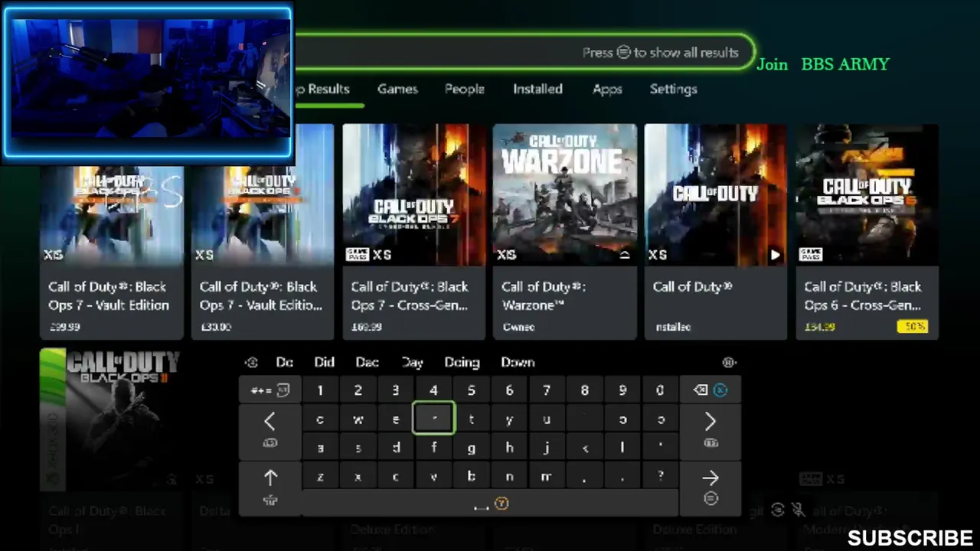The height and width of the screenshot is (551, 980).
Task: Choose the 'Down' word suggestion
Action: pos(518,362)
